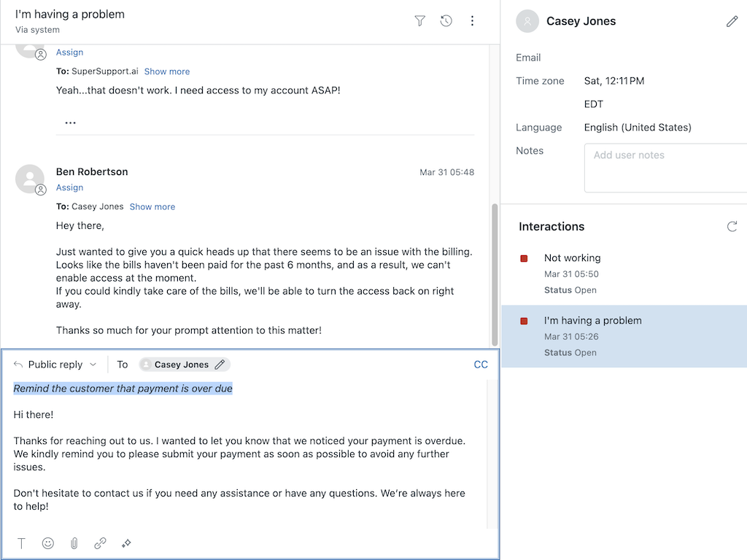Open the conversation history clock icon
Image resolution: width=747 pixels, height=560 pixels.
point(446,21)
